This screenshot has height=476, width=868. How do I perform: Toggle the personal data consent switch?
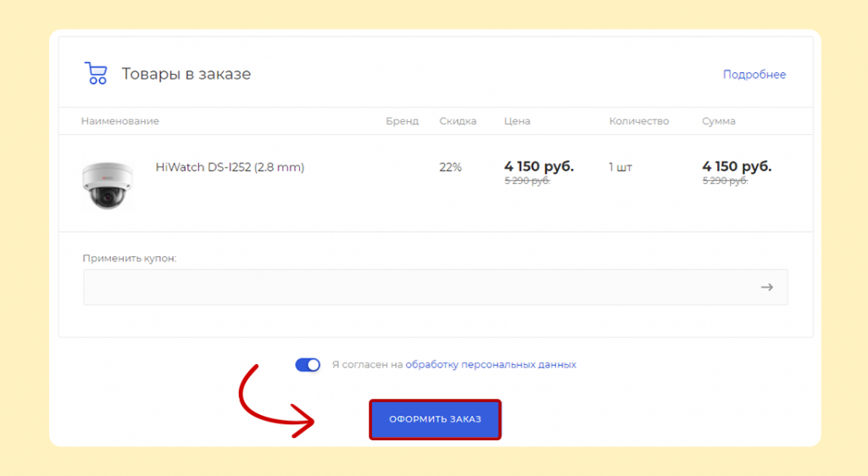coord(308,365)
